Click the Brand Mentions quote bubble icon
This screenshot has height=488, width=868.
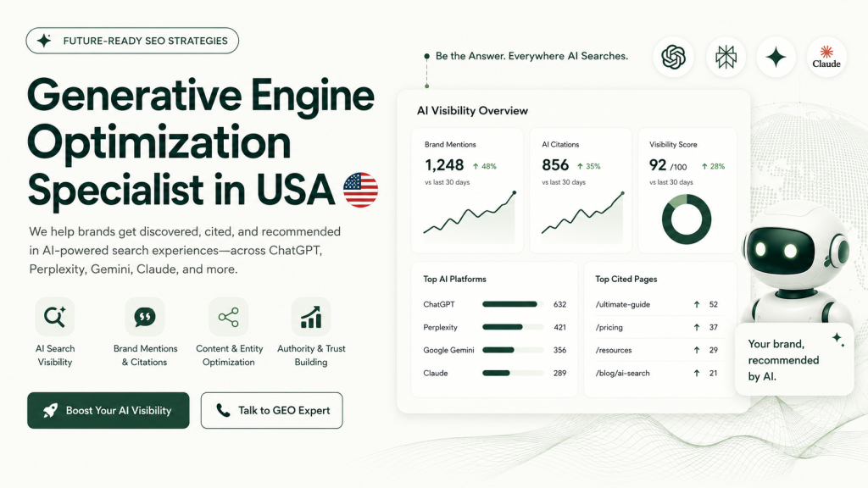click(x=144, y=317)
